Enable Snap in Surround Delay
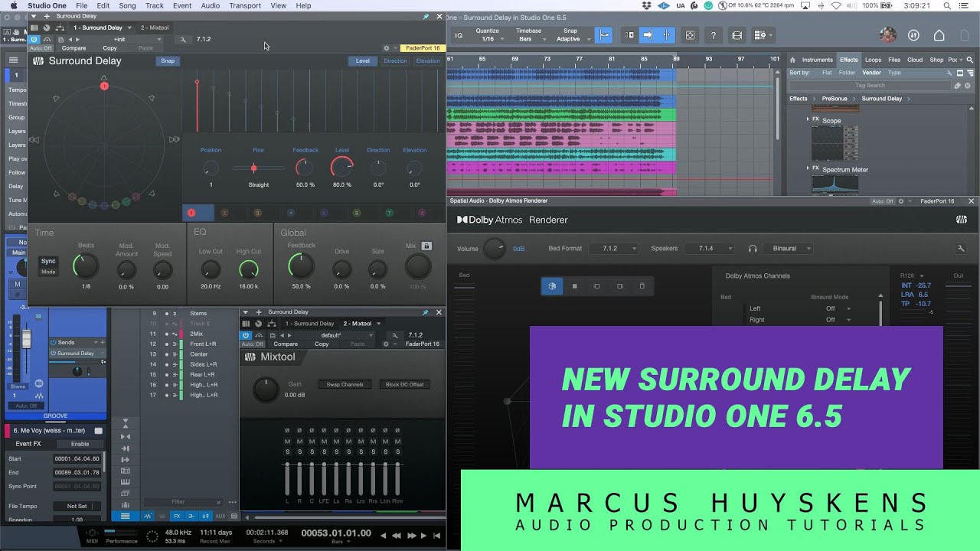This screenshot has width=980, height=551. point(168,61)
